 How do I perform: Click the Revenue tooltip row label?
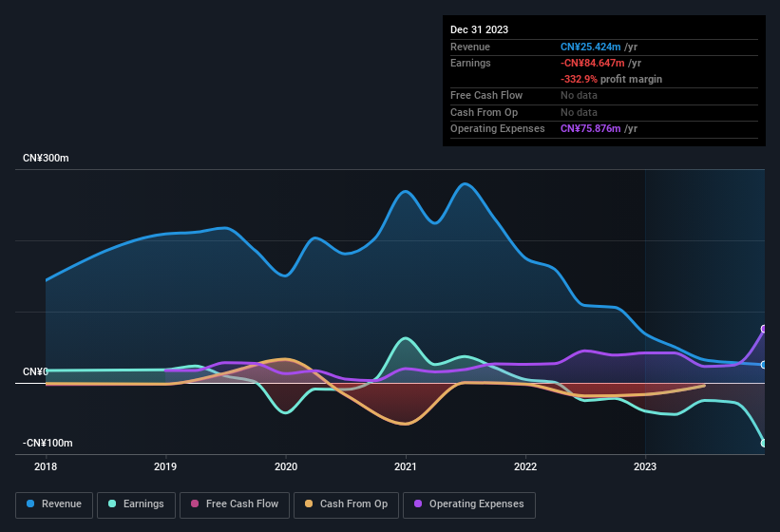tap(470, 47)
